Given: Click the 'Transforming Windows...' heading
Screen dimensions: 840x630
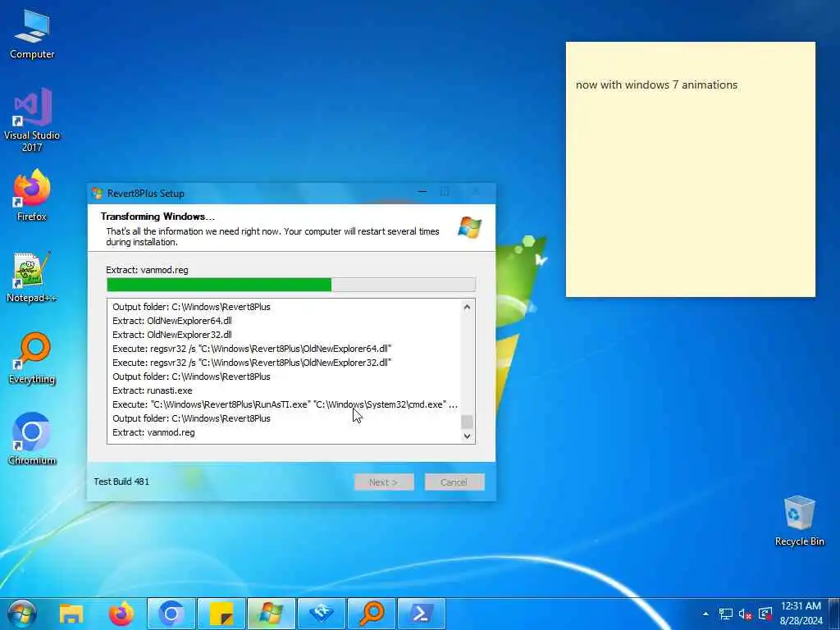Looking at the screenshot, I should (157, 217).
